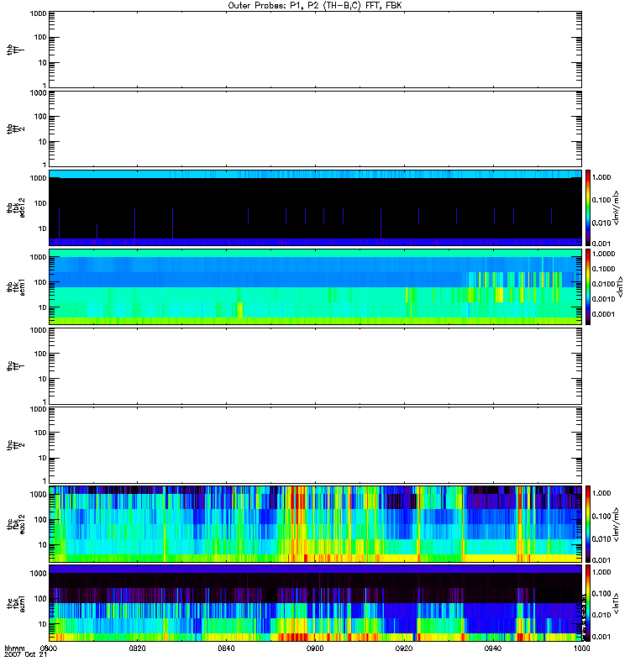The height and width of the screenshot is (672, 630).
Task: Click the '1000' y-axis label of thb fff 1 panel
Action: pos(38,13)
